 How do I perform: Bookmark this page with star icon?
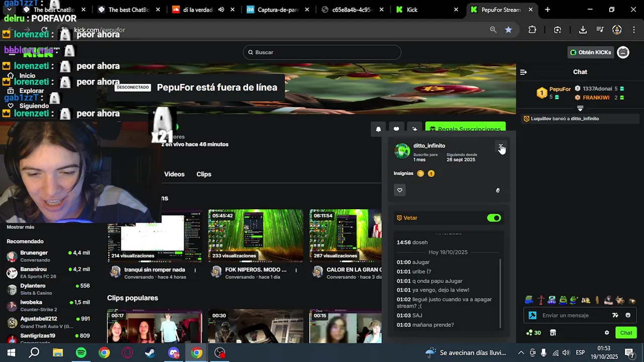tap(509, 30)
